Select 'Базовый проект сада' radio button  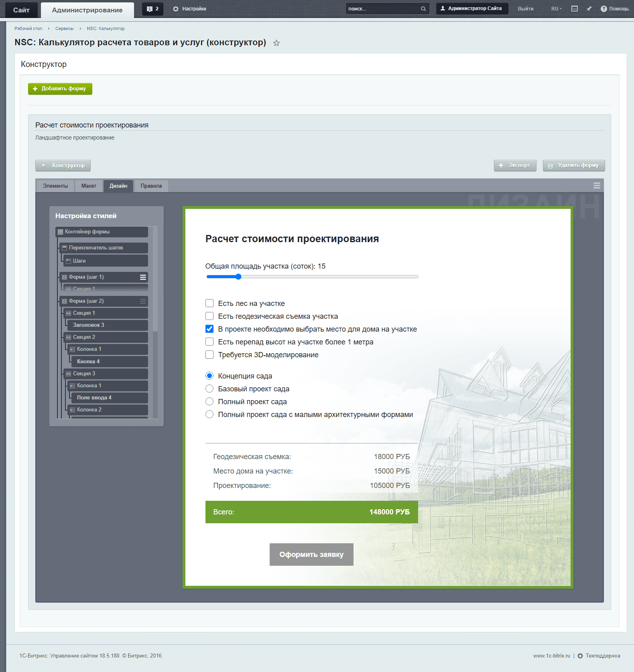[209, 389]
